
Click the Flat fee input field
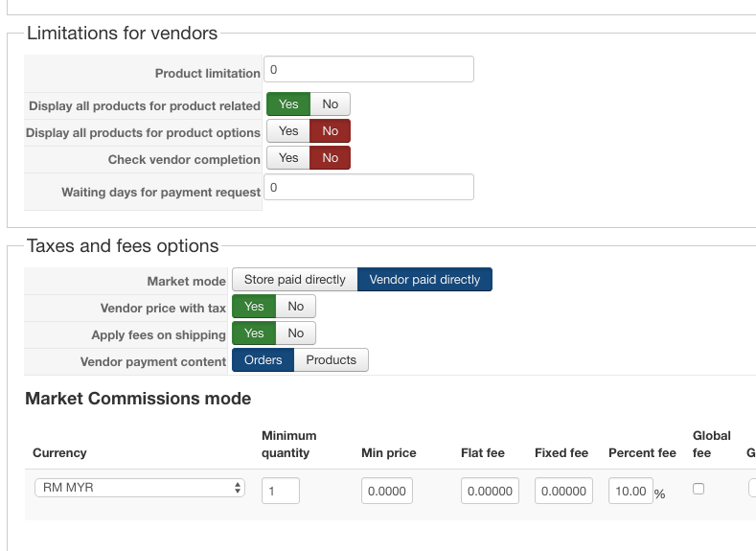point(489,492)
